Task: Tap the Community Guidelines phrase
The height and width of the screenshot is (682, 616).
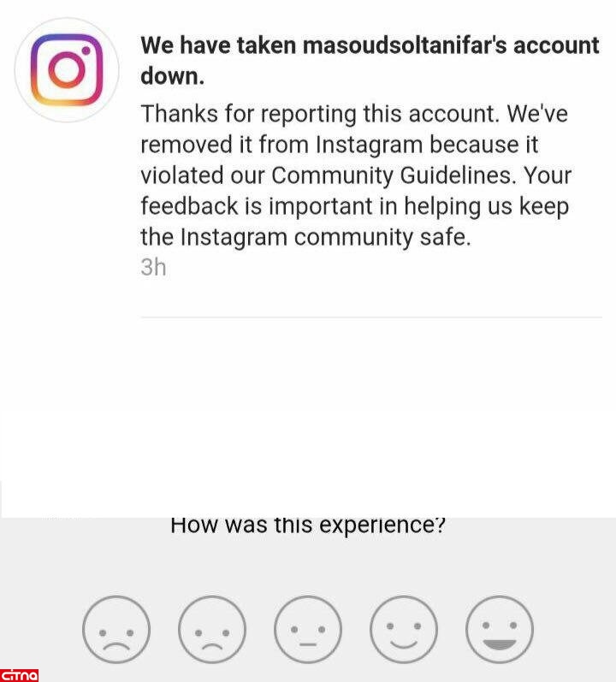Action: (x=394, y=175)
